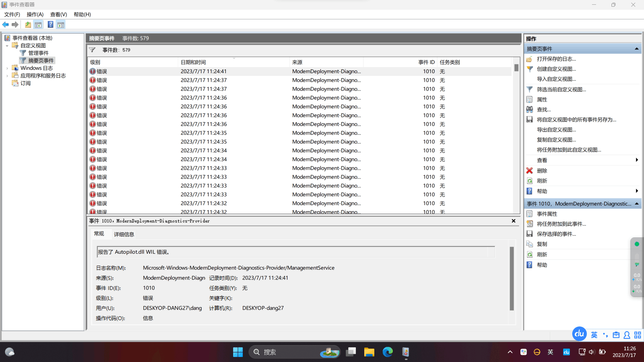Click the filter current custom view icon

(x=529, y=89)
